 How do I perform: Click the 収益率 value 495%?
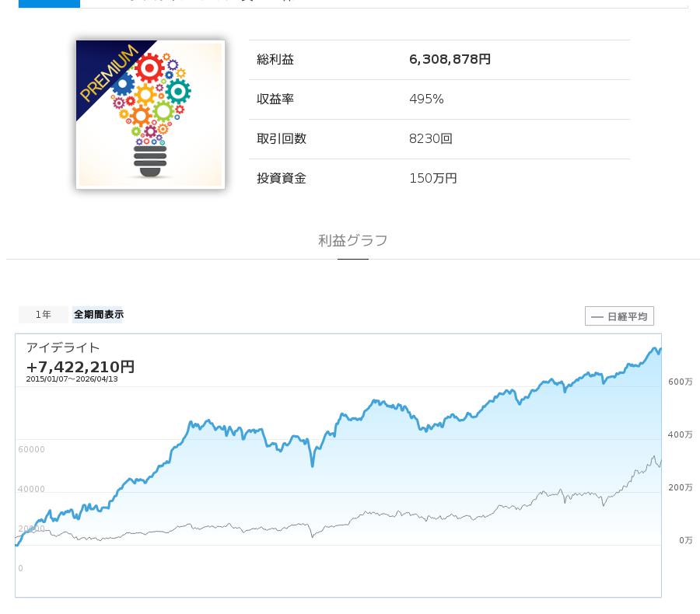(426, 99)
